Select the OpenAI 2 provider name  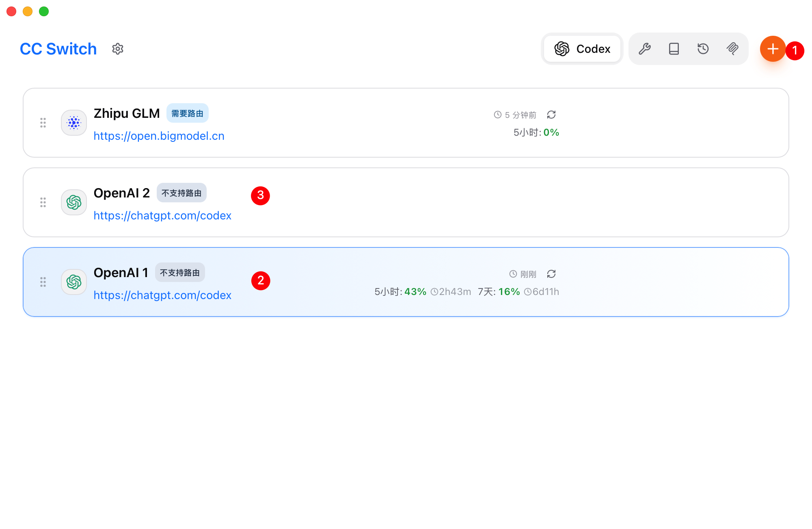(122, 193)
